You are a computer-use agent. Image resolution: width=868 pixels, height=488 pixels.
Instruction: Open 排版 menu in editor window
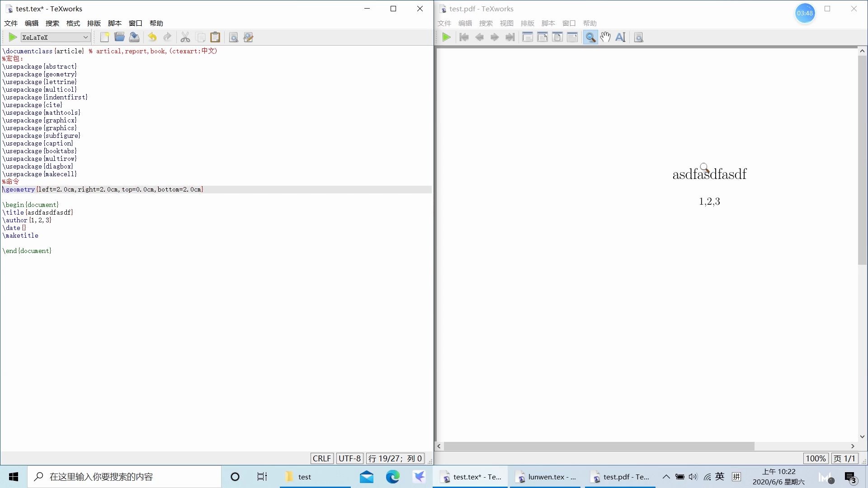94,23
